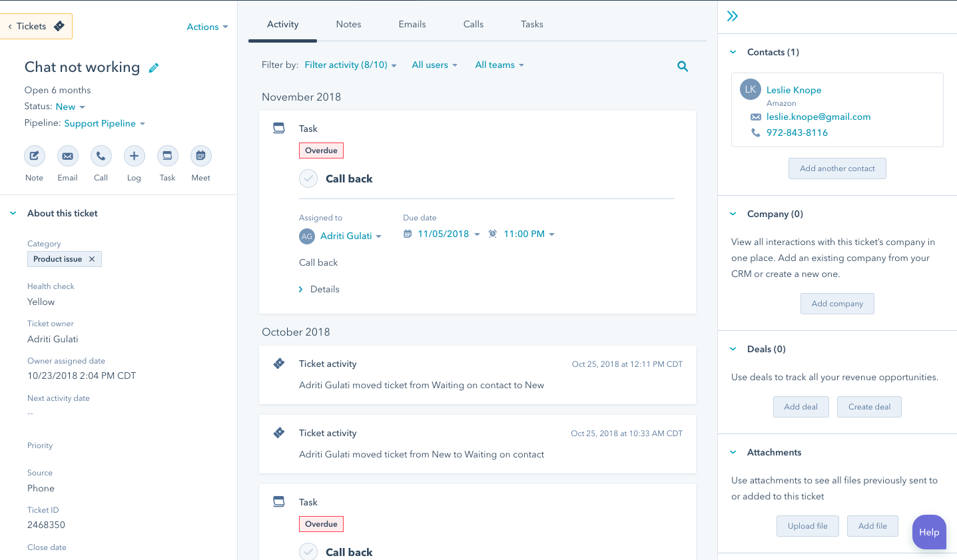Schedule a meeting with Meet icon
Image resolution: width=957 pixels, height=560 pixels.
click(200, 156)
